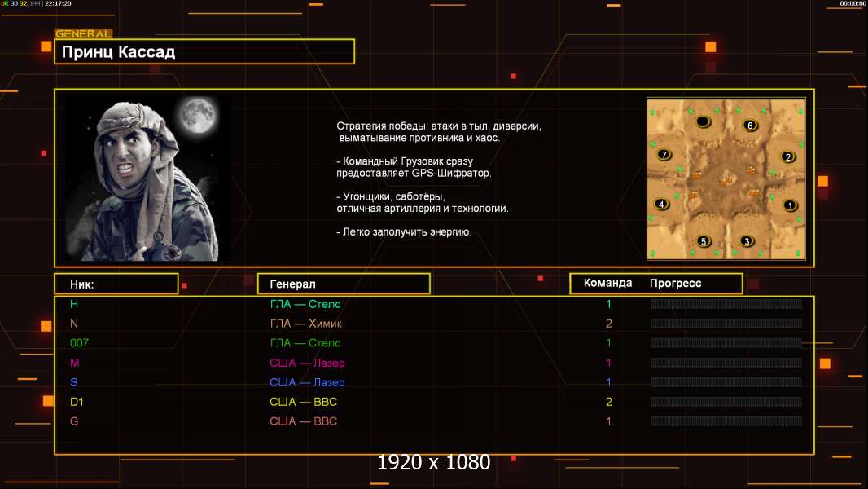The image size is (868, 489).
Task: Click team number 2 in player N's row
Action: pos(608,324)
